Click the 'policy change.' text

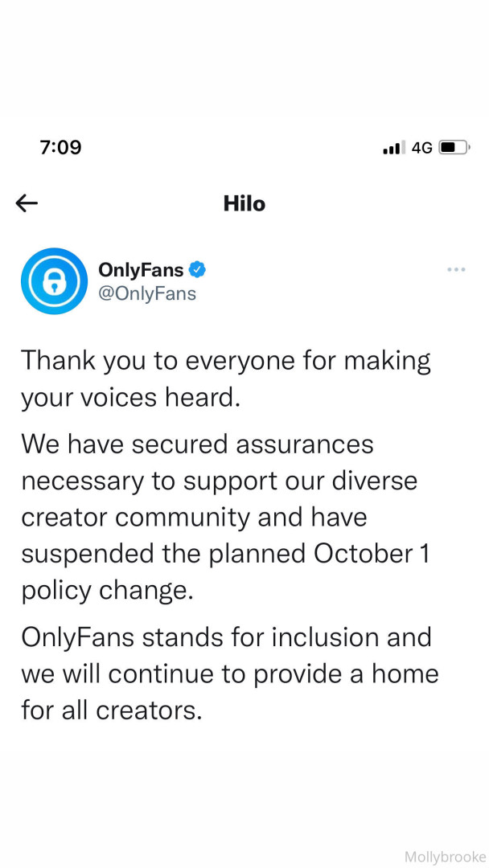(108, 589)
